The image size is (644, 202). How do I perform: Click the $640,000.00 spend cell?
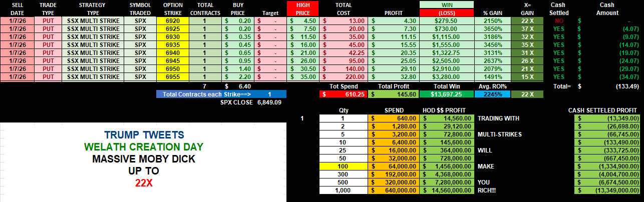coord(394,190)
